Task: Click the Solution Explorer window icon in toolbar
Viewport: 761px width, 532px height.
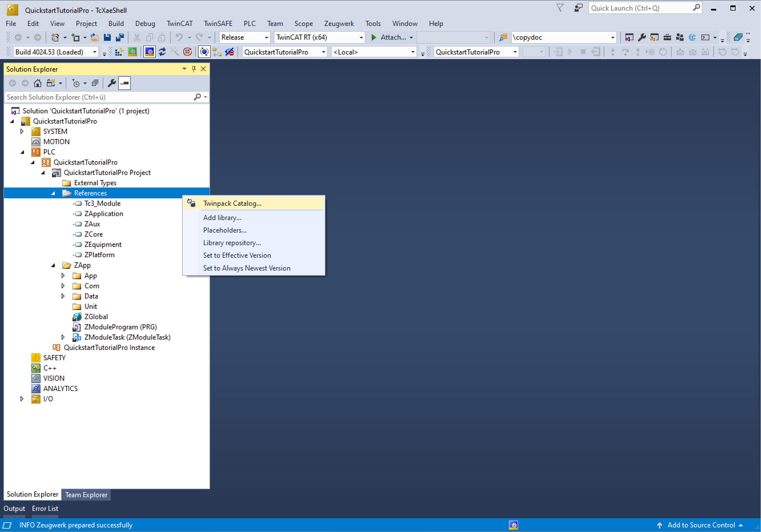Action: pos(629,37)
